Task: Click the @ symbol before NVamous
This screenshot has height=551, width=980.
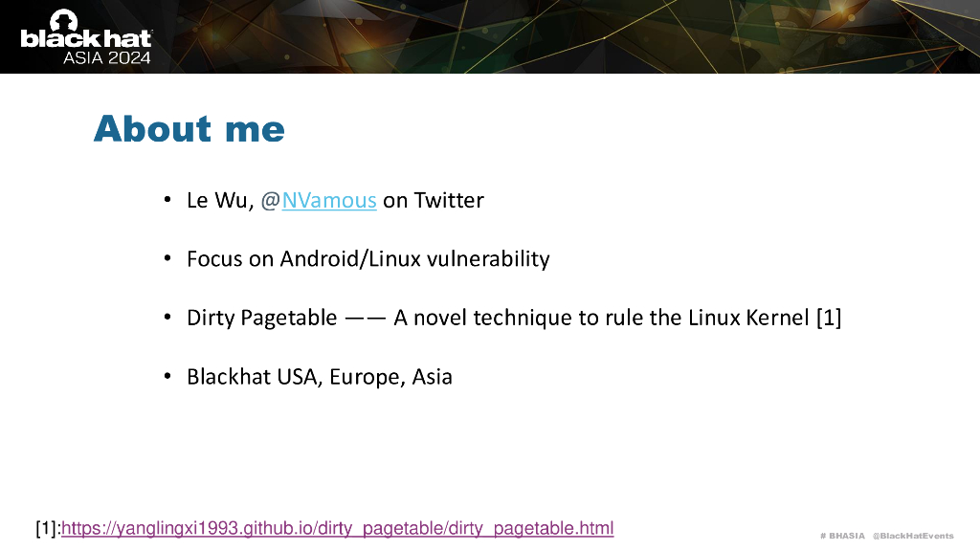Action: [x=270, y=201]
